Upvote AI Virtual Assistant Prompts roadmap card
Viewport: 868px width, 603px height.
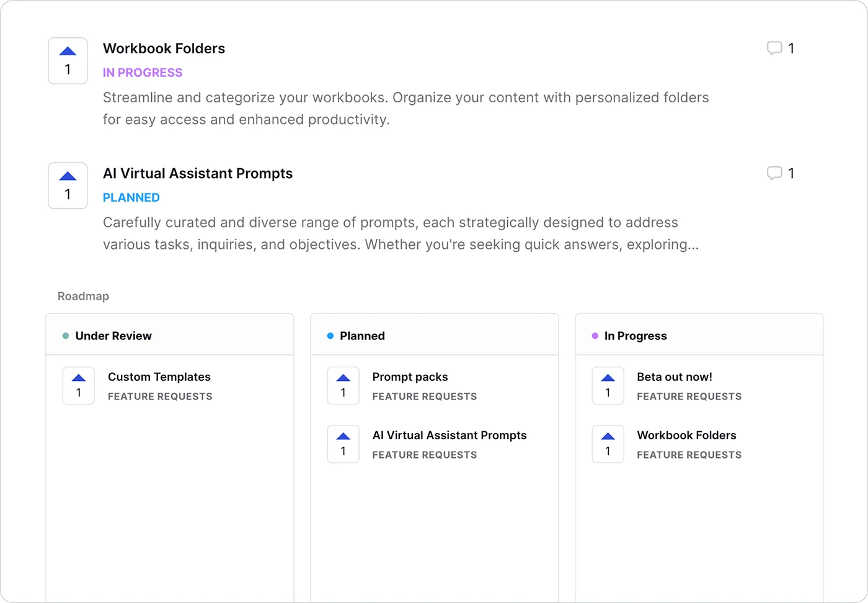coord(343,444)
